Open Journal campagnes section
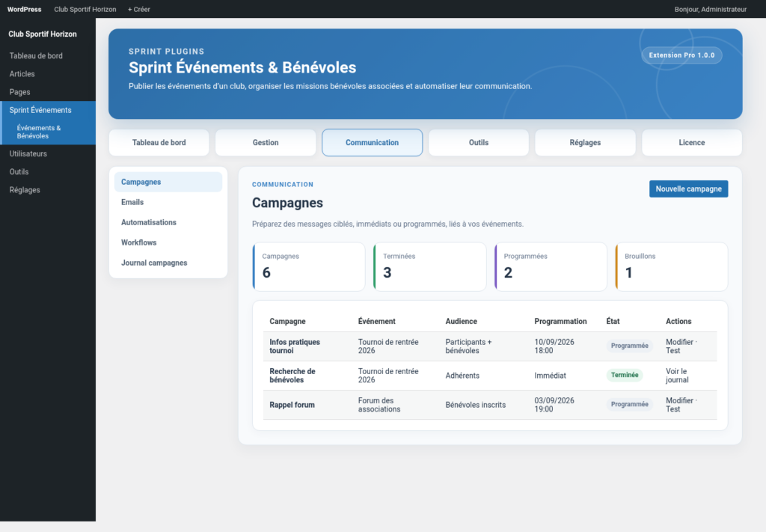 click(x=168, y=263)
